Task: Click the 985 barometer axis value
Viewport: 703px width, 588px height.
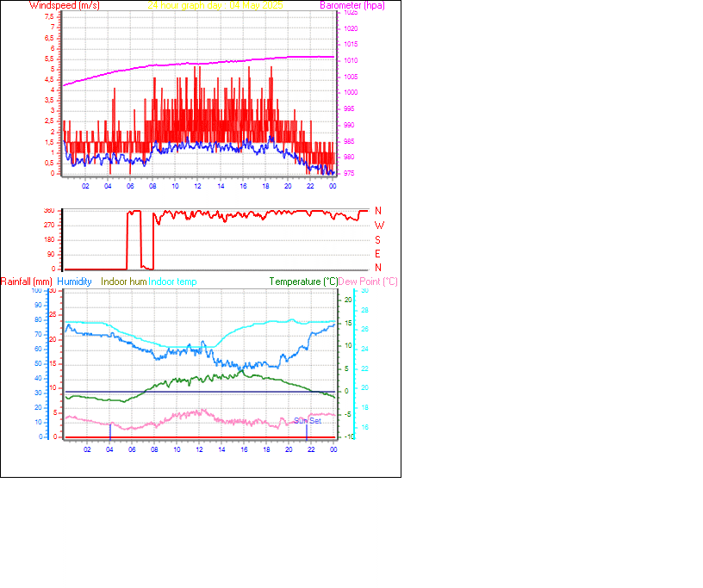Action: click(x=349, y=141)
